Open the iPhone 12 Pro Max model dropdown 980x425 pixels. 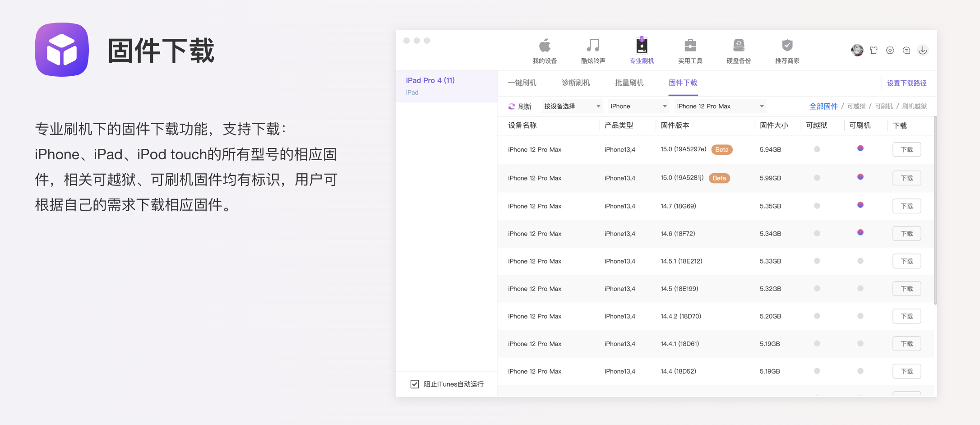721,106
